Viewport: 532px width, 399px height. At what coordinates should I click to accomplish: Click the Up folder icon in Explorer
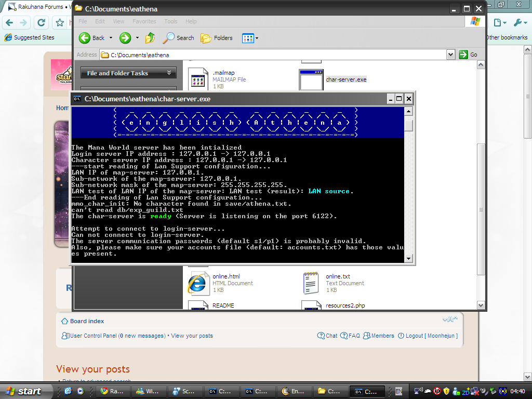[x=150, y=38]
